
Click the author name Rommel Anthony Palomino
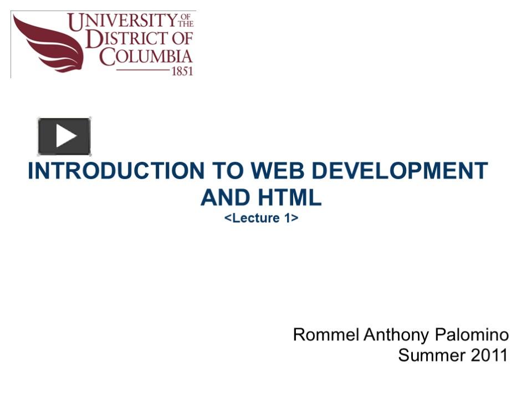(401, 334)
